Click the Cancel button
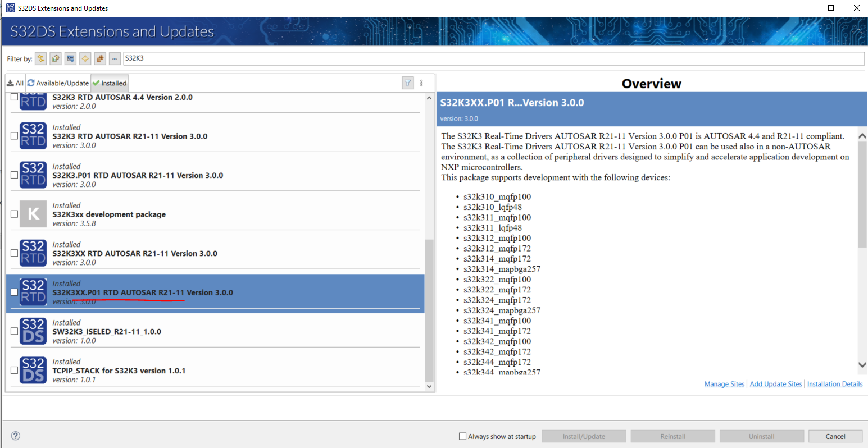Image resolution: width=868 pixels, height=448 pixels. (835, 436)
